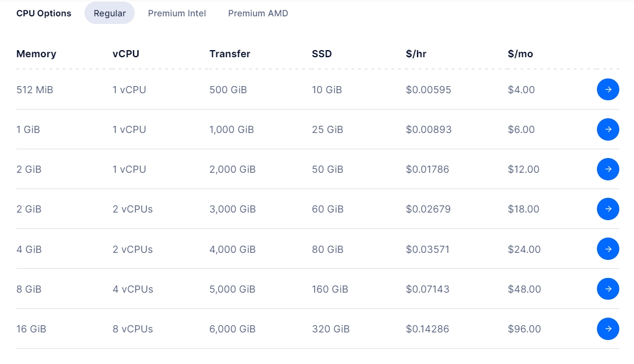Viewport: 634px width, 364px height.
Task: Click the 320 GiB SSD cell
Action: pos(330,329)
